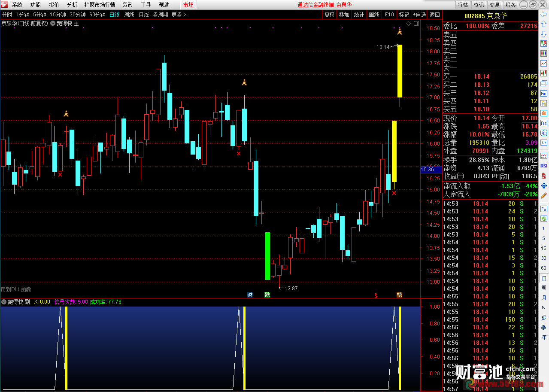Switch period to 60-minute via sidebar '60'

point(543,268)
